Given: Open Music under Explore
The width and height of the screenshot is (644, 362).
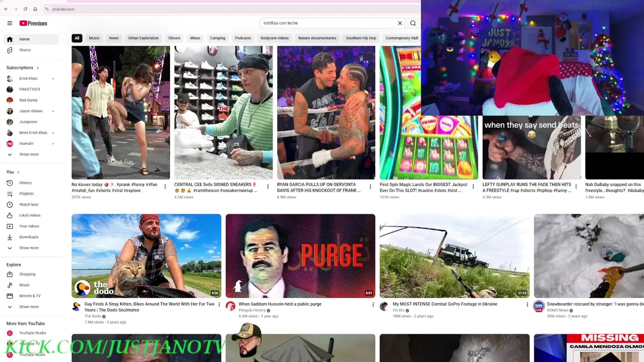Looking at the screenshot, I should (x=31, y=285).
